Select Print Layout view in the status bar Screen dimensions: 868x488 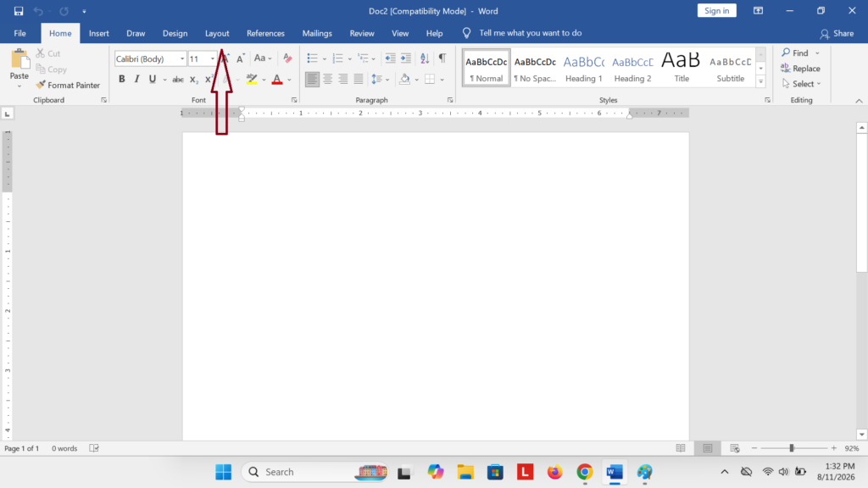708,448
